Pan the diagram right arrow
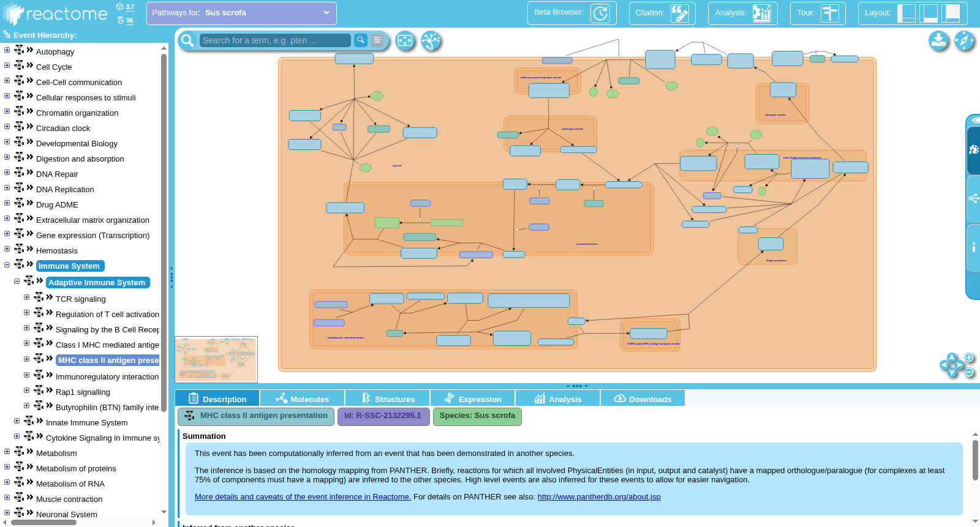The width and height of the screenshot is (980, 527). point(960,365)
